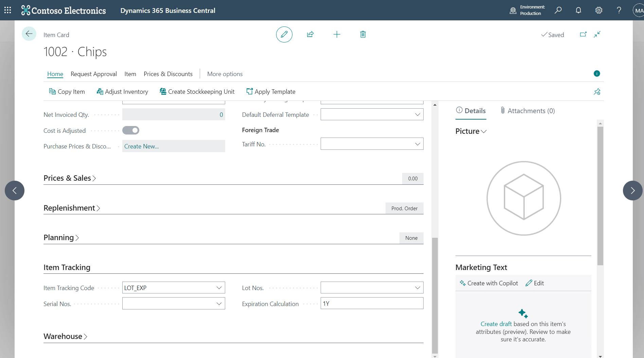Expand the Planning section
The height and width of the screenshot is (358, 644).
(61, 238)
